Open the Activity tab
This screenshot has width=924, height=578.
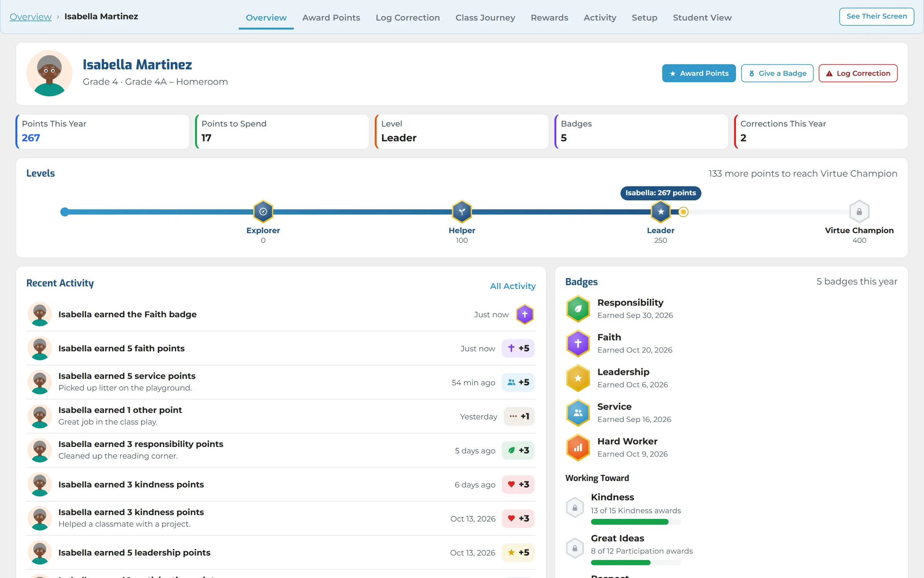pyautogui.click(x=600, y=18)
